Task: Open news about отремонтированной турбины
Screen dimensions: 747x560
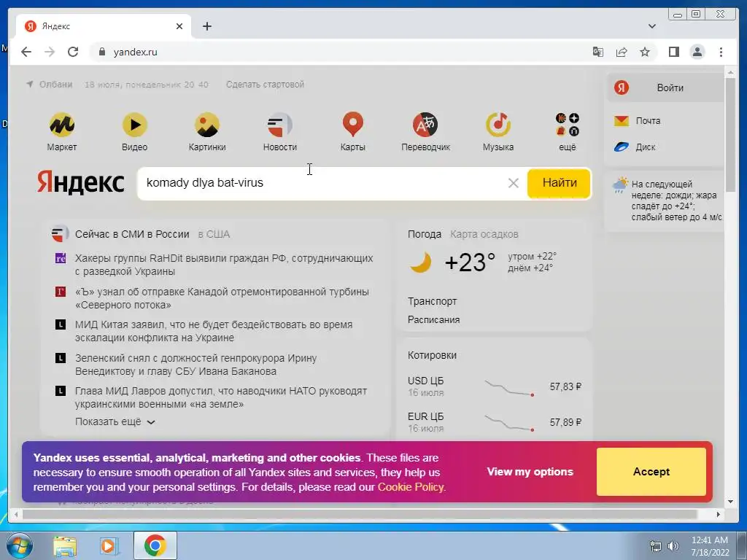Action: point(222,298)
